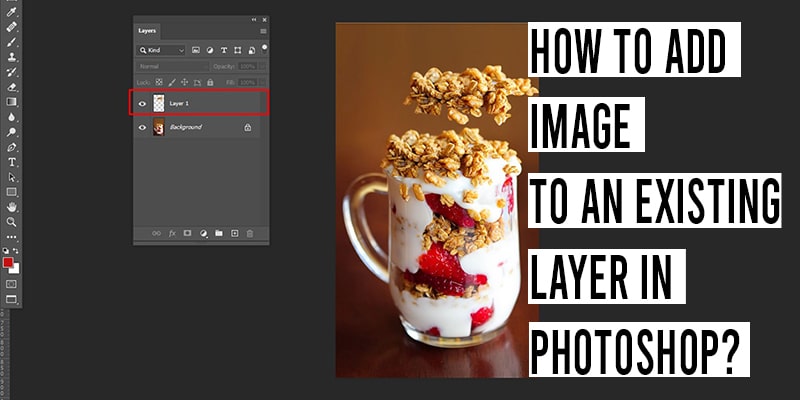Toggle artboard auto-nesting lock
The width and height of the screenshot is (800, 400).
[197, 82]
